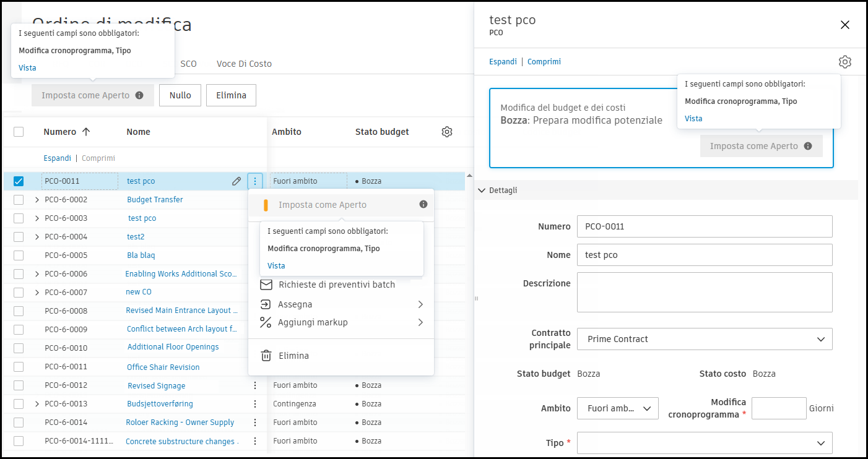The image size is (868, 459).
Task: Open the Tipo dropdown
Action: (x=705, y=443)
